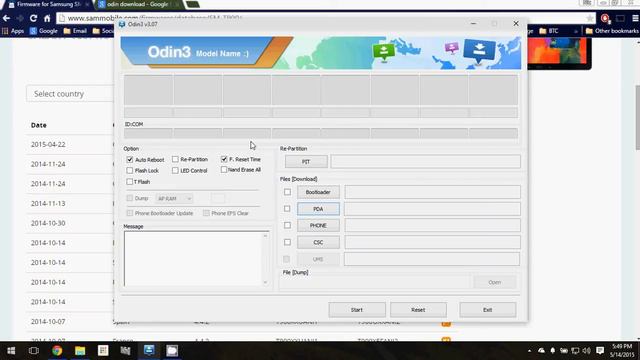Click the Odin3 taskbar icon
Image resolution: width=640 pixels, height=360 pixels.
(x=149, y=351)
